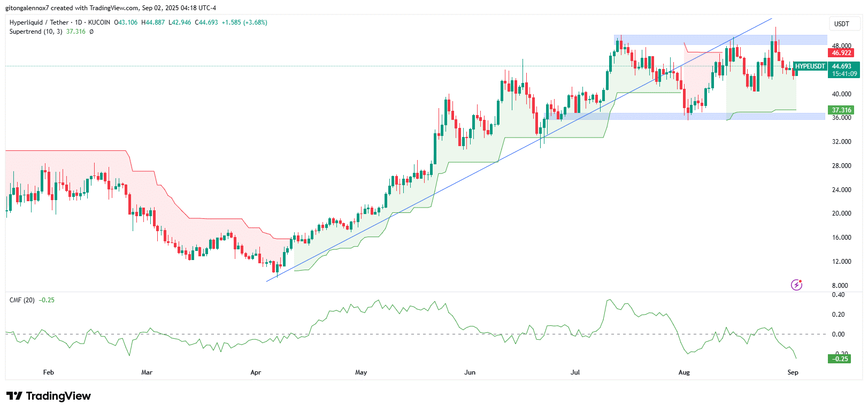Click the green 37.316 Supertrend price label
This screenshot has width=868, height=412.
(841, 110)
